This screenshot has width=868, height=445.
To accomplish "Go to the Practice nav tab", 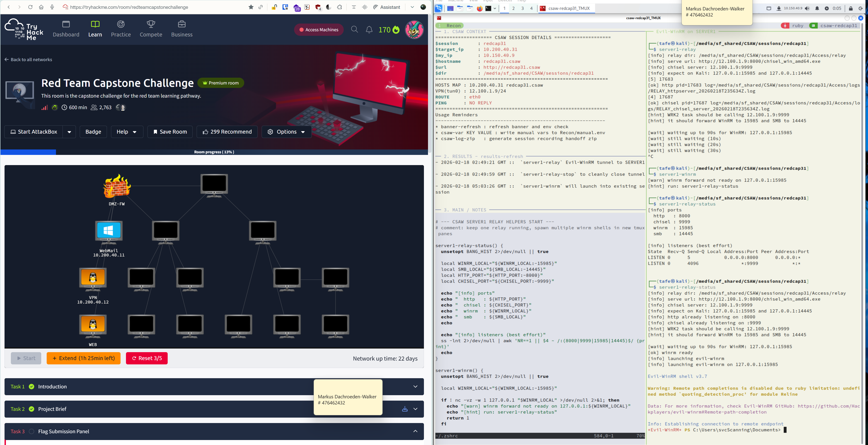I will tap(121, 29).
